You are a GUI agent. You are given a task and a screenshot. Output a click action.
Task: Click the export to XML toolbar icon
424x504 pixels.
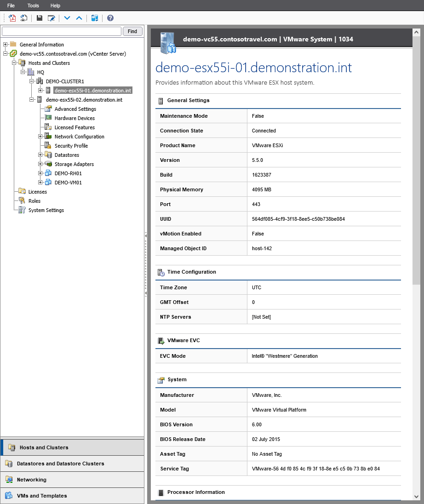[24, 18]
